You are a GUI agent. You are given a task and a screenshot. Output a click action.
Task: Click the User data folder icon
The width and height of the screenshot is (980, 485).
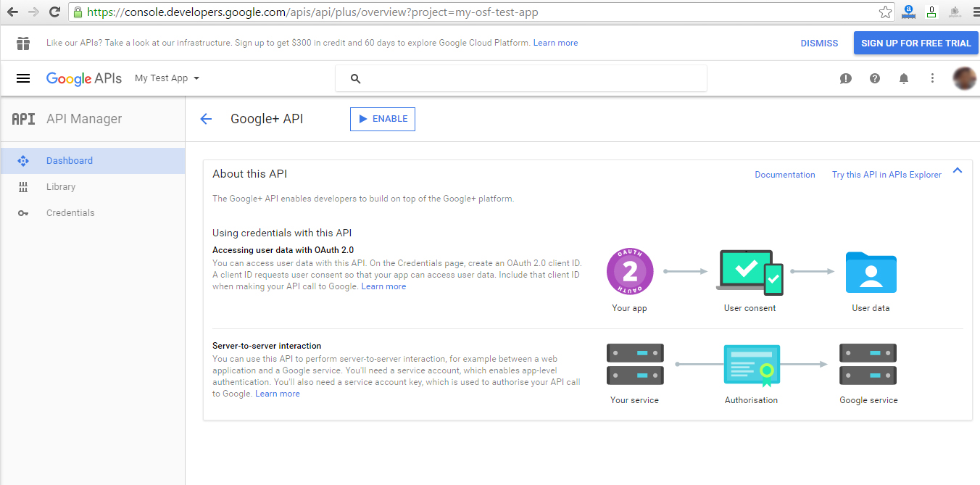coord(871,273)
